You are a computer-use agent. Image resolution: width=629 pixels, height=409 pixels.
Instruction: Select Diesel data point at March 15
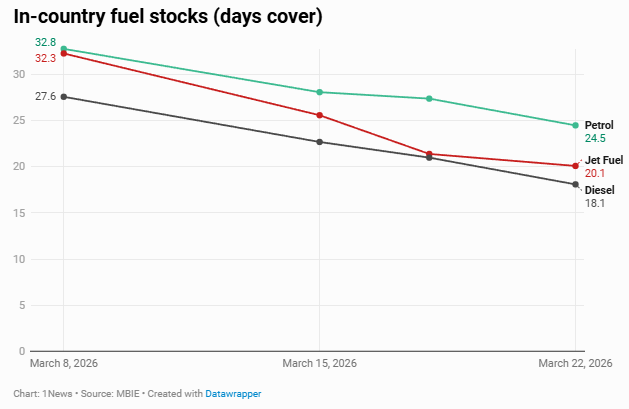click(x=320, y=142)
